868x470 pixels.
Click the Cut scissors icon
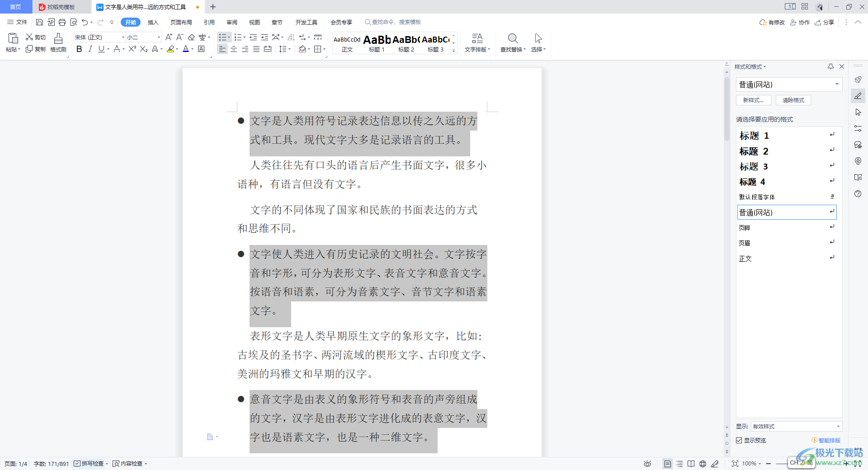29,37
